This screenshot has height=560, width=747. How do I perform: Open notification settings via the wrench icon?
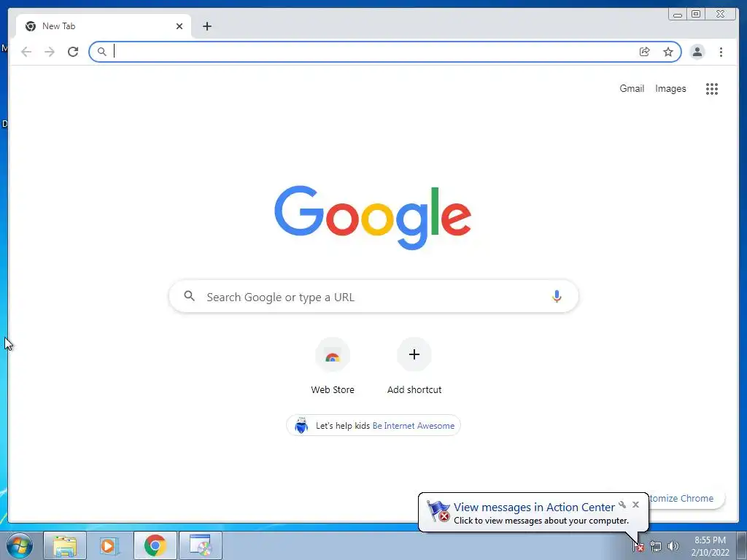point(622,505)
